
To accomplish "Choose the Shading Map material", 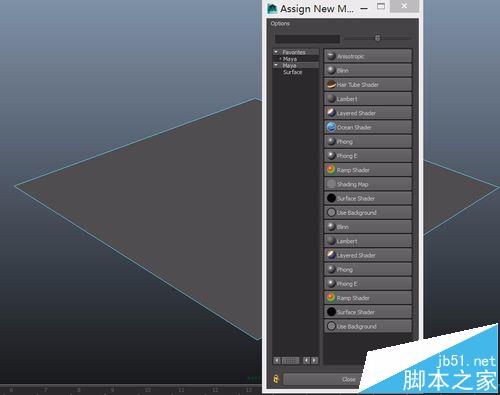I will [368, 184].
